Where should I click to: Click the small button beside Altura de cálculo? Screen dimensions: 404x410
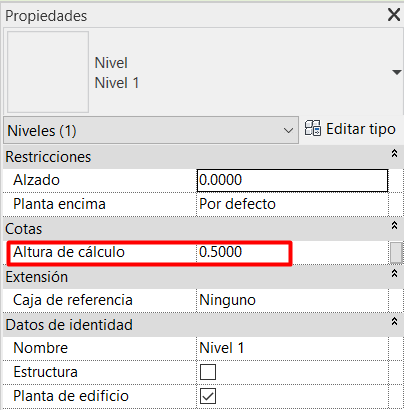[x=396, y=253]
